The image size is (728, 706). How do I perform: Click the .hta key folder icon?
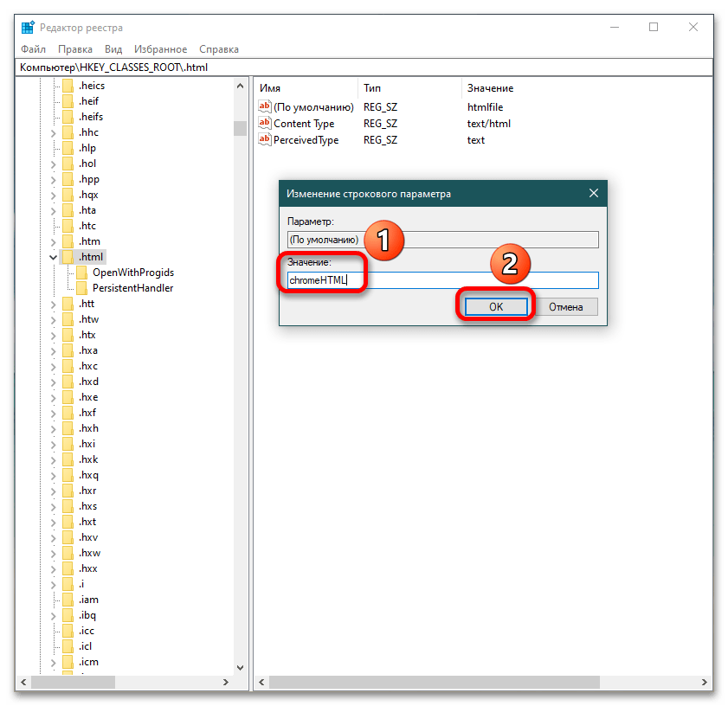point(68,210)
